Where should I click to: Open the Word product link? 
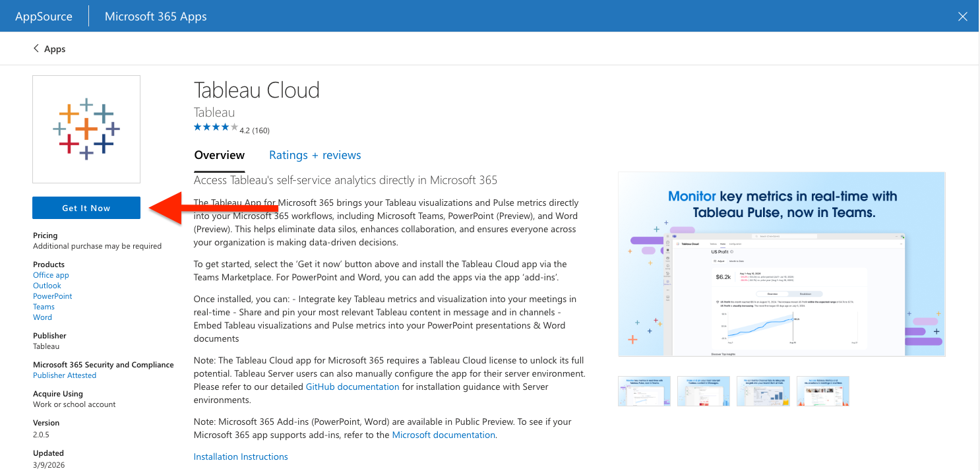coord(42,317)
